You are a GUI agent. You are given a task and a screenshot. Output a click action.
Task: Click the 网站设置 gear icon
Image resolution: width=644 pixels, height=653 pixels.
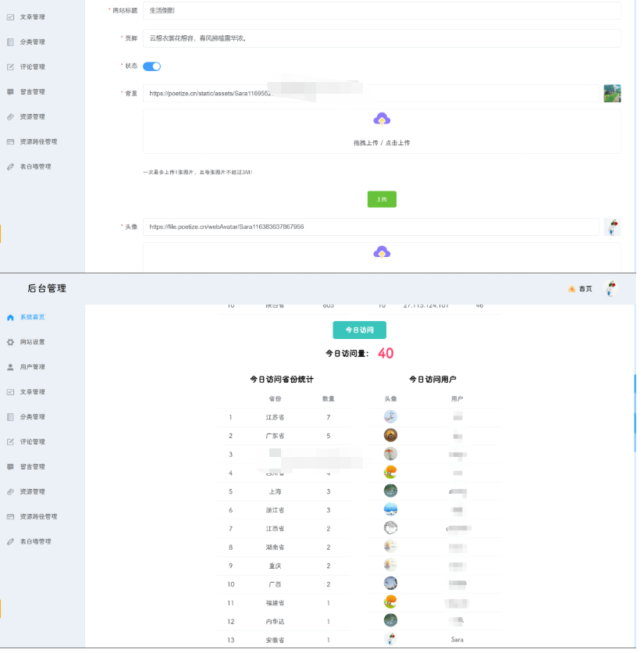10,342
